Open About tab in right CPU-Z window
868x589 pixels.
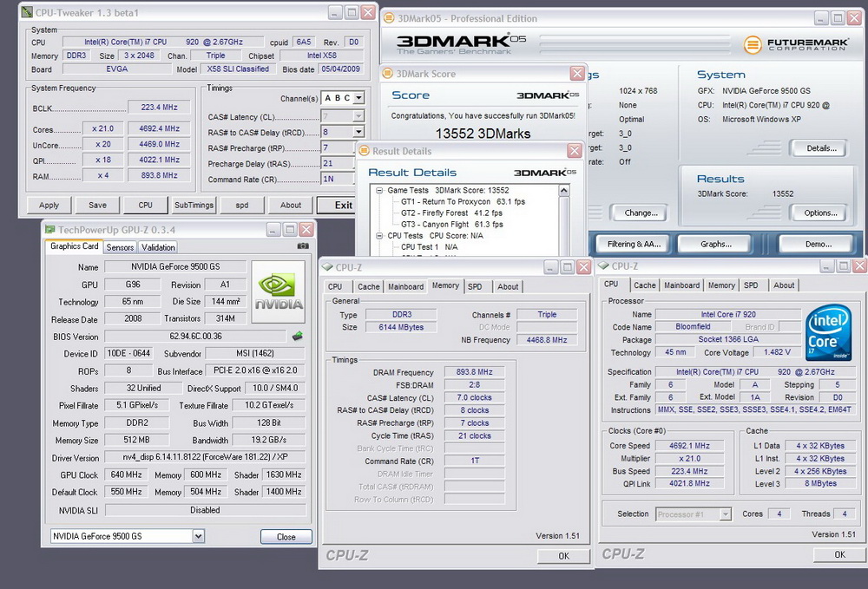click(783, 285)
